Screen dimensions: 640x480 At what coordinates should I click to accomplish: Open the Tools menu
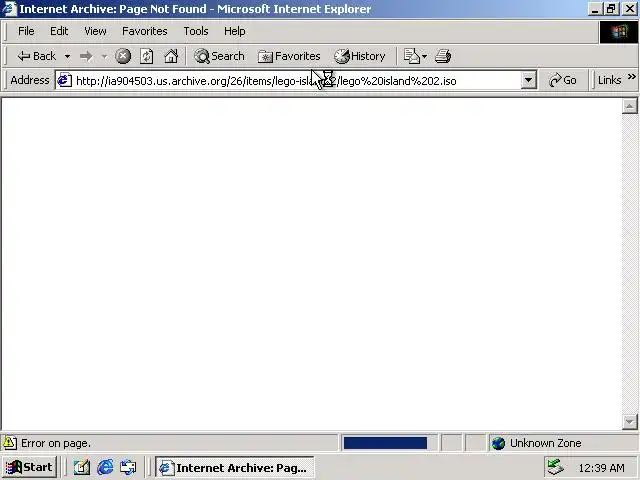[196, 31]
